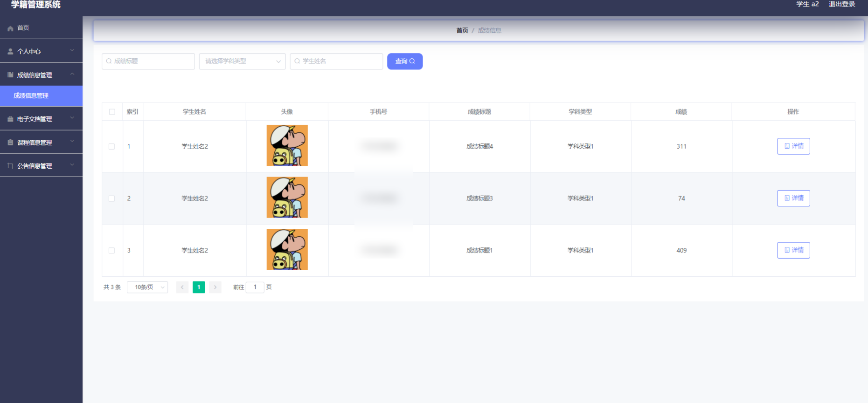Click the next page arrow
The image size is (868, 403).
point(215,287)
